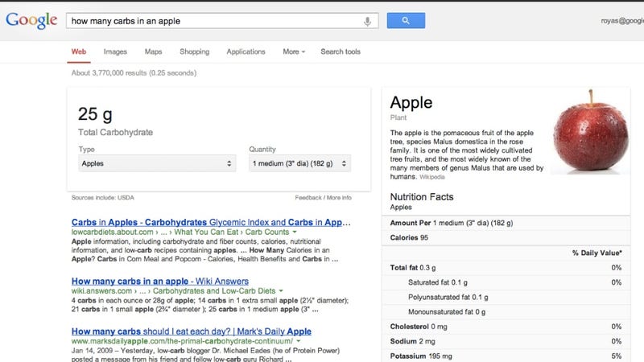Click Sources include: USDA text
The image size is (644, 362).
click(x=103, y=197)
